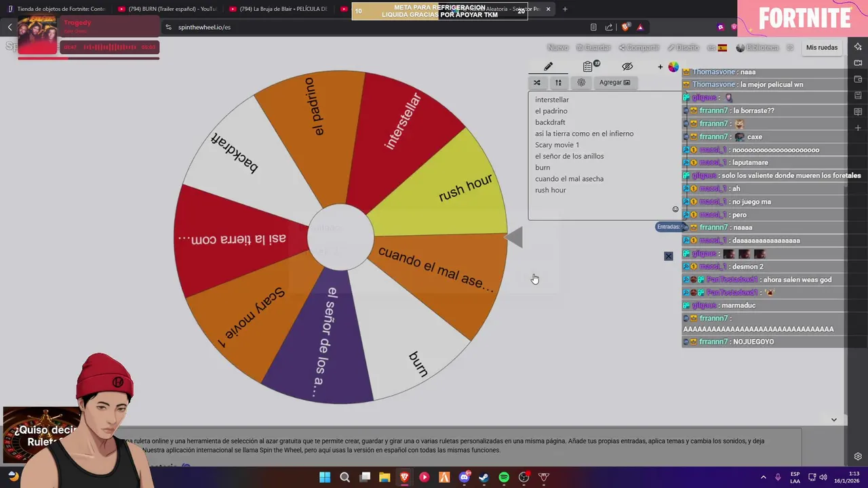Switch to BURN trailer YouTube tab
The width and height of the screenshot is (868, 488).
(167, 9)
